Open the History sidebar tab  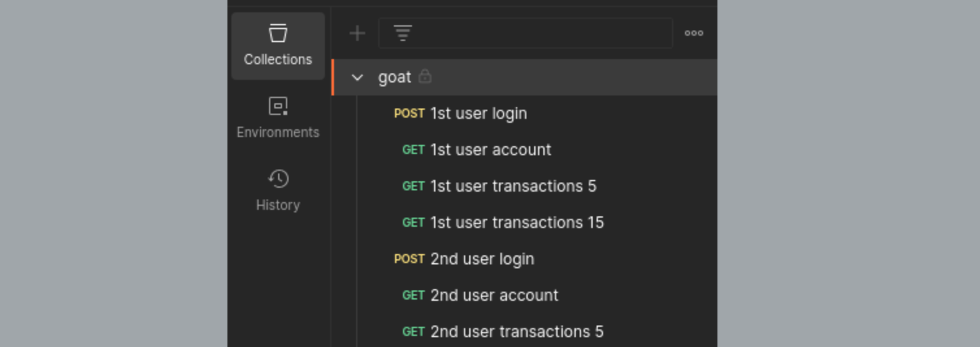[x=277, y=191]
